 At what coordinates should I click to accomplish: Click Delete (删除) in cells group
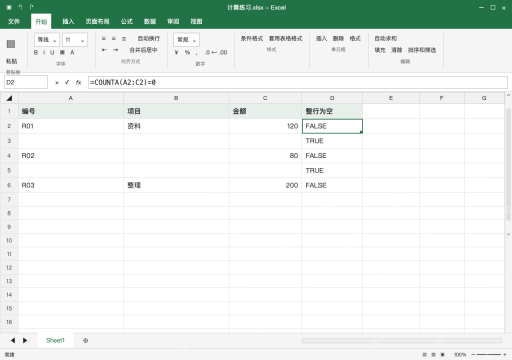pyautogui.click(x=338, y=39)
